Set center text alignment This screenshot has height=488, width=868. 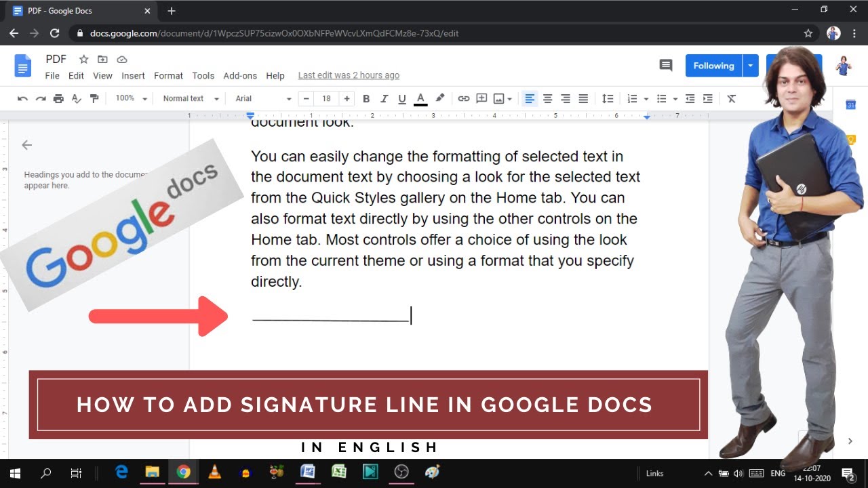[548, 99]
